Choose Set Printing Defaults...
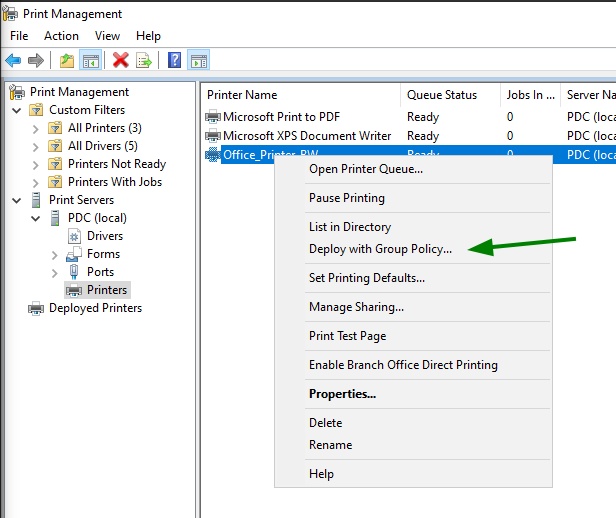Viewport: 616px width, 518px height. [413, 278]
